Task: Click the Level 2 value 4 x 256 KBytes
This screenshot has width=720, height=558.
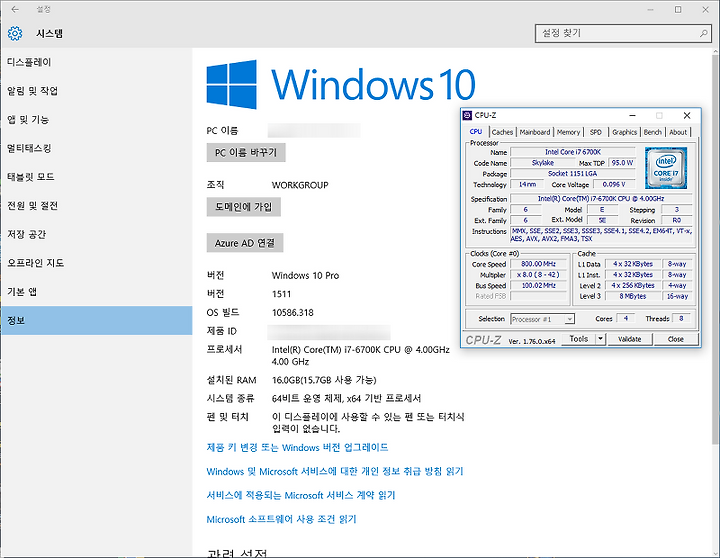Action: (633, 285)
